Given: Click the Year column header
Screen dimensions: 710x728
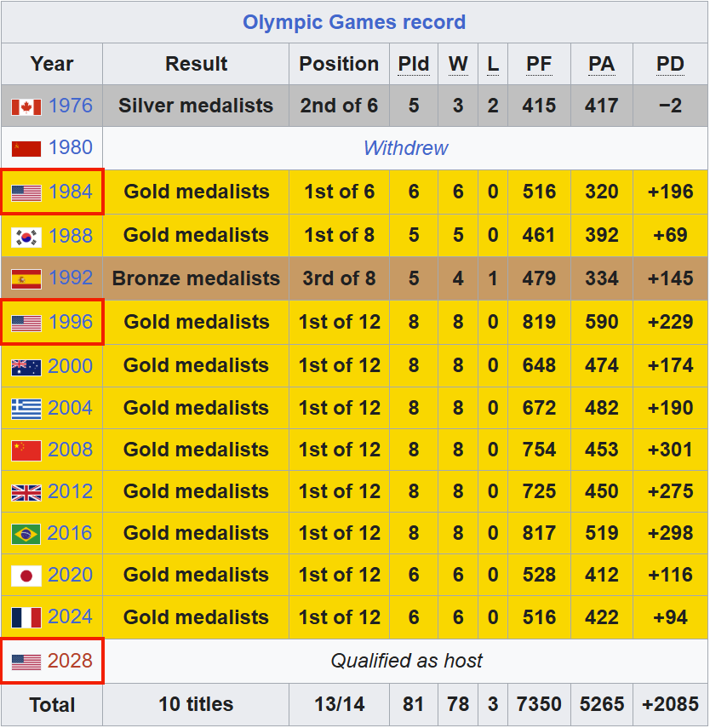Looking at the screenshot, I should click(x=52, y=64).
